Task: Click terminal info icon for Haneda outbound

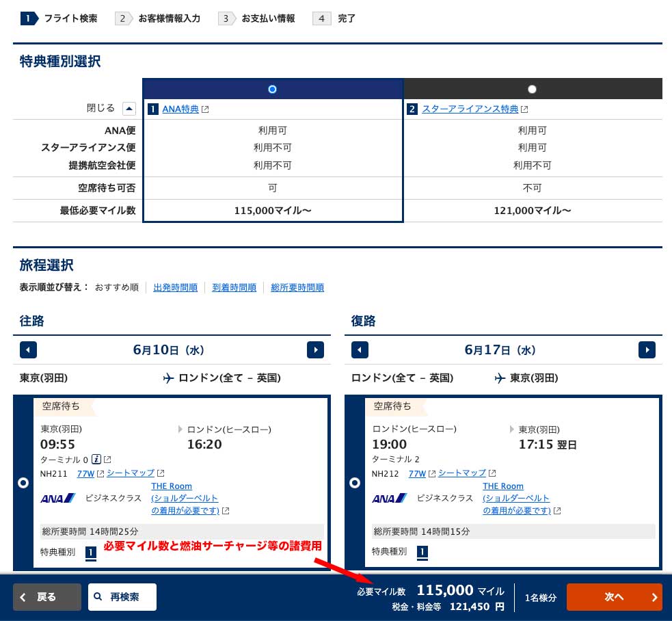Action: click(x=96, y=459)
